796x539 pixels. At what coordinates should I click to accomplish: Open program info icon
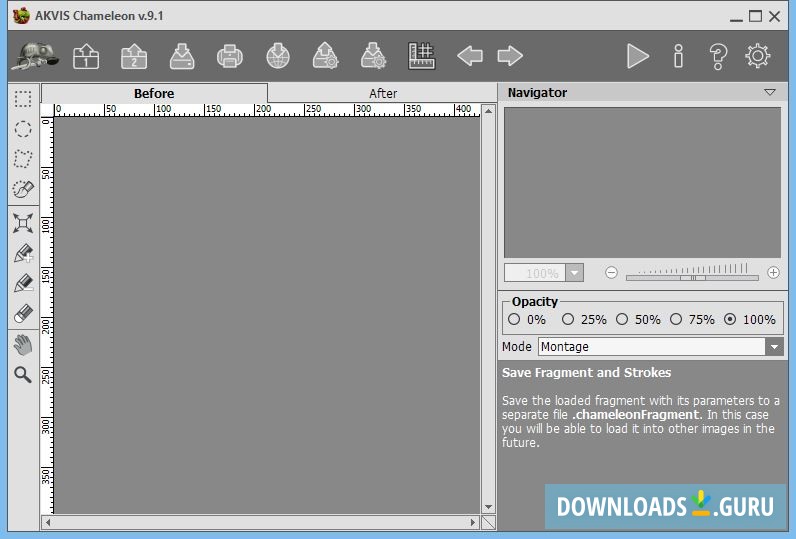(678, 56)
